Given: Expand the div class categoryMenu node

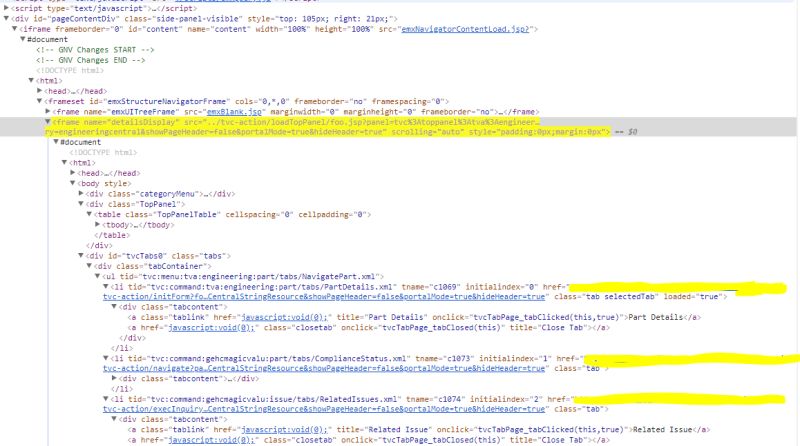Looking at the screenshot, I should tap(81, 193).
